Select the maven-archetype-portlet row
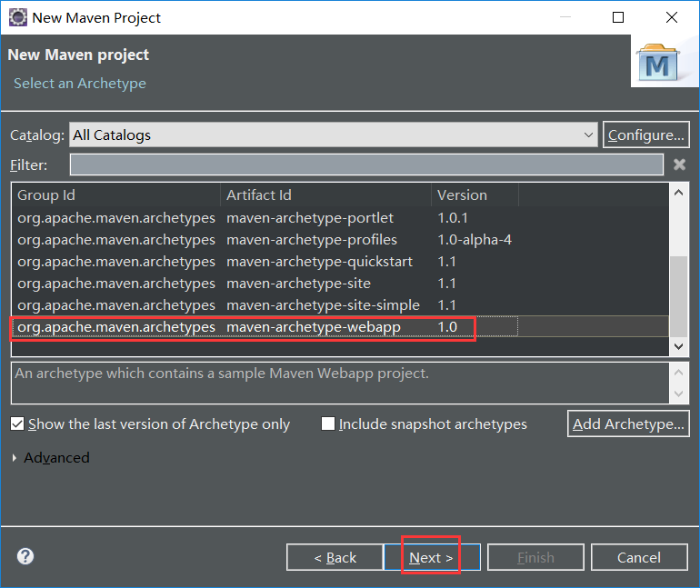The height and width of the screenshot is (588, 700). (x=340, y=218)
